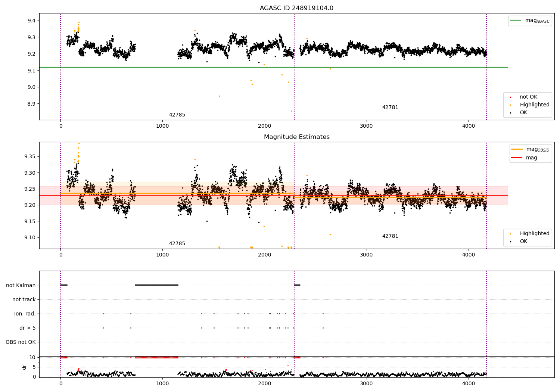Select the 'mag OBSID' legend entry
Image resolution: width=560 pixels, height=392 pixels.
(538, 149)
